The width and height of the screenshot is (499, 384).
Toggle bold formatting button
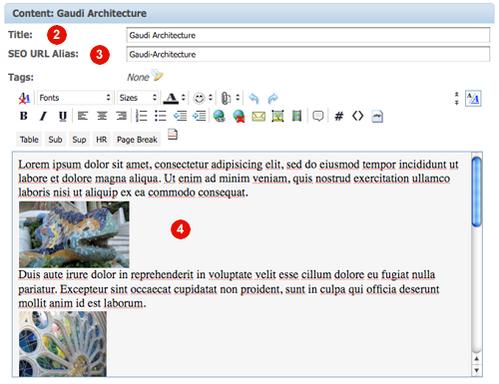(x=23, y=116)
